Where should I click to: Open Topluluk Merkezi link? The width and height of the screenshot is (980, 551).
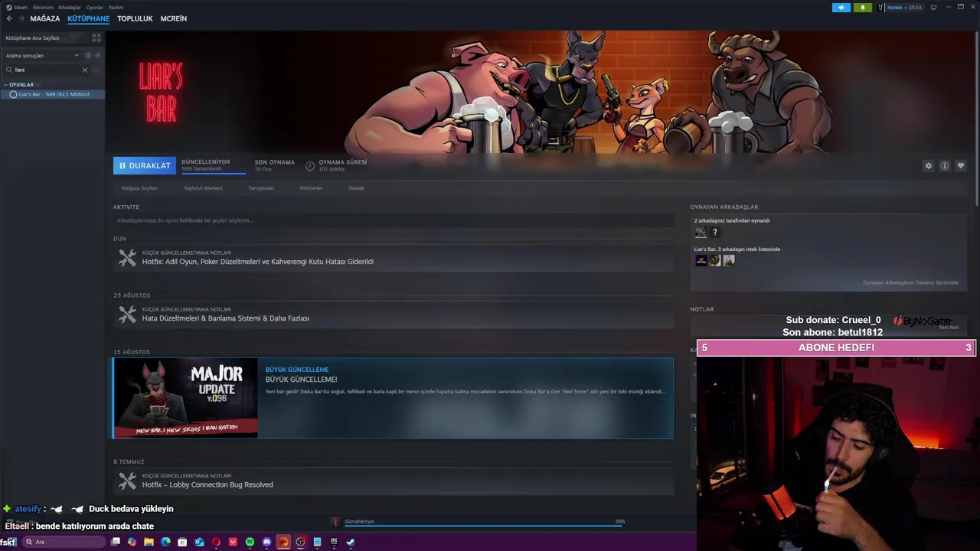point(203,187)
